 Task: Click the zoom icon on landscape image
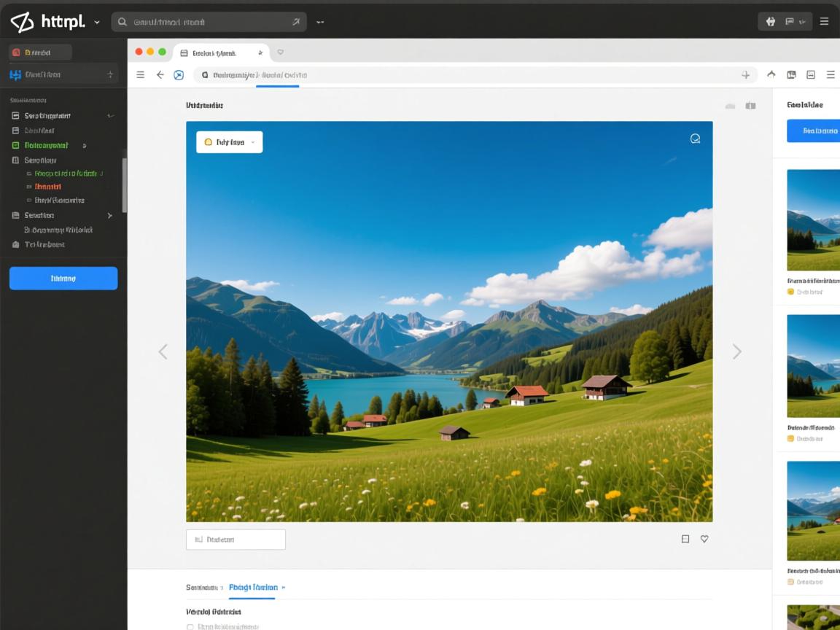pyautogui.click(x=695, y=139)
